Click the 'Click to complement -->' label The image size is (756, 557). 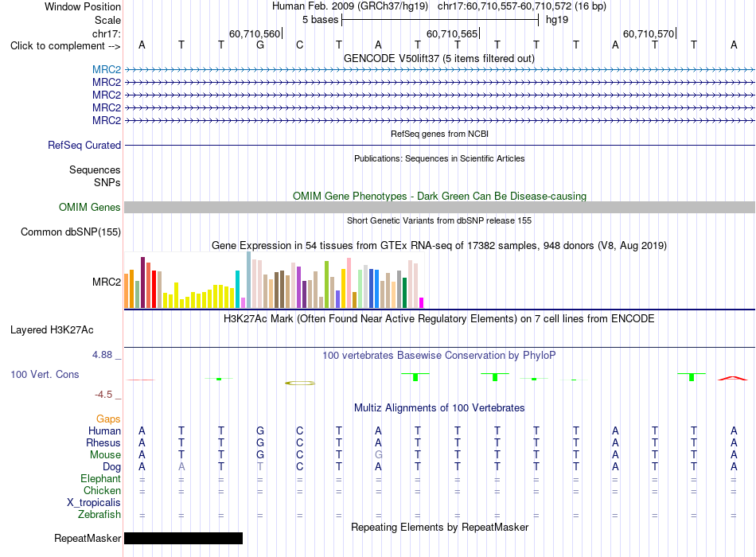(65, 46)
